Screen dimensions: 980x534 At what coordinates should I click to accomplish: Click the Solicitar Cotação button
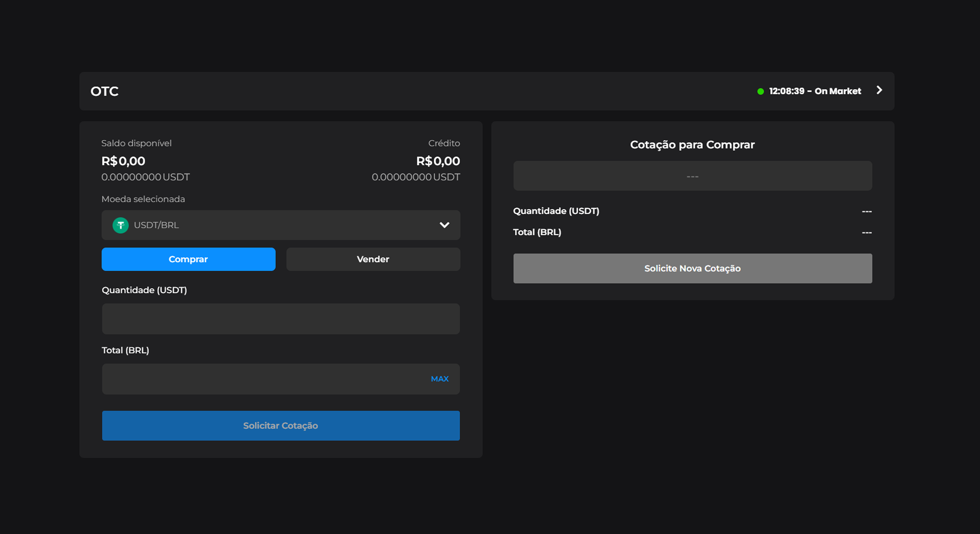tap(281, 426)
